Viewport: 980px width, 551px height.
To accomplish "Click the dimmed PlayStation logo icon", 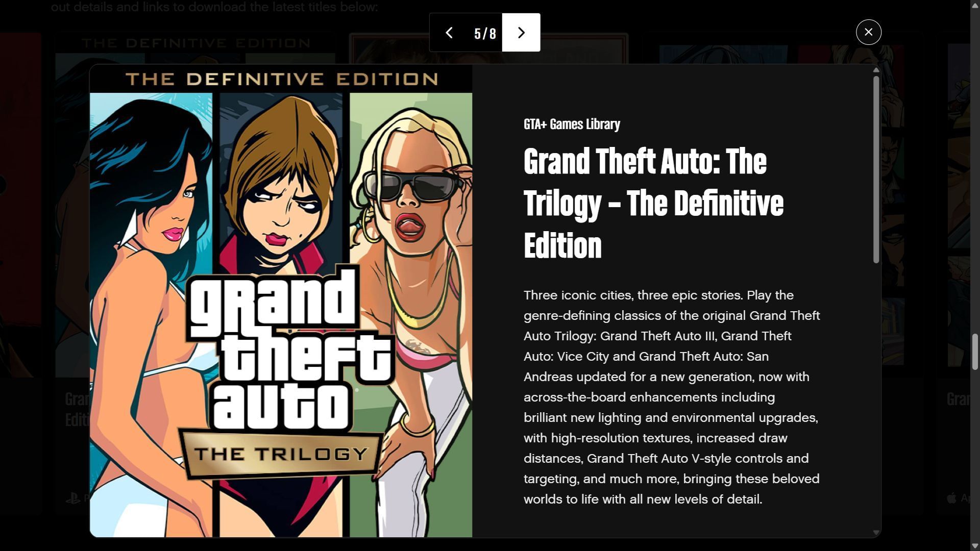I will [73, 498].
